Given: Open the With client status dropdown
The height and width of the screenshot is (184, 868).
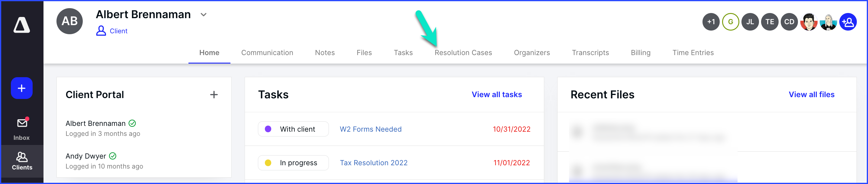Looking at the screenshot, I should click(x=293, y=129).
